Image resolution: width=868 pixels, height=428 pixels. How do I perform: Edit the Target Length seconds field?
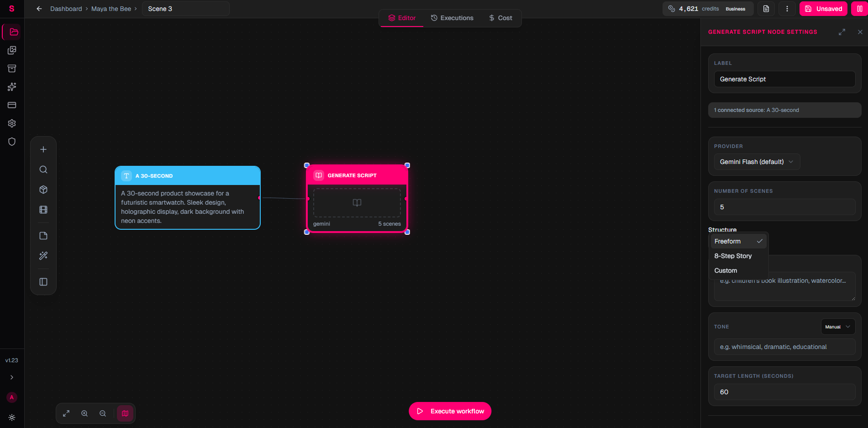point(784,392)
